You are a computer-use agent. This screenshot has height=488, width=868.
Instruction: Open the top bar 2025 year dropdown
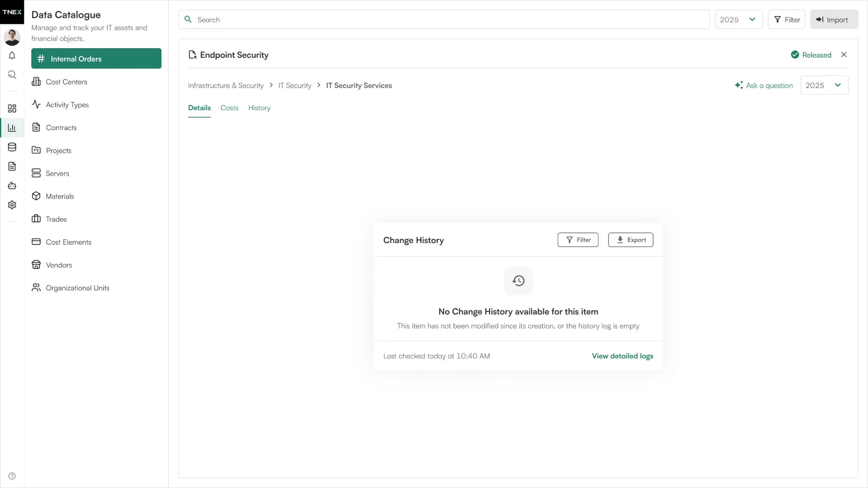point(739,20)
